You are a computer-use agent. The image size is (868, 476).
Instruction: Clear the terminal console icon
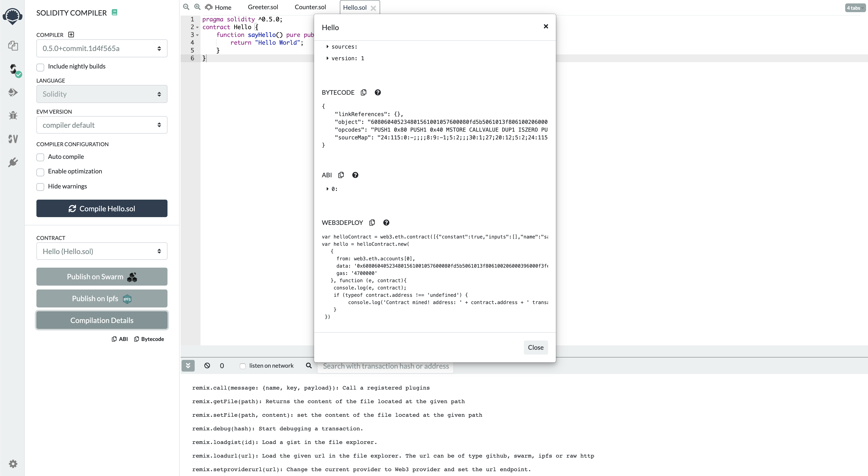(207, 366)
